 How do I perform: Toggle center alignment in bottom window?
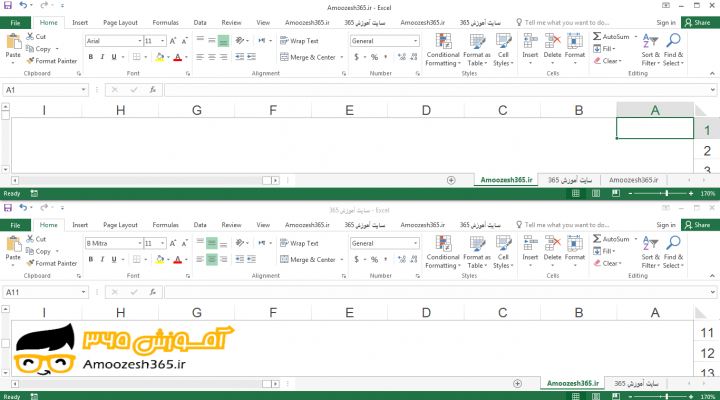[x=212, y=259]
